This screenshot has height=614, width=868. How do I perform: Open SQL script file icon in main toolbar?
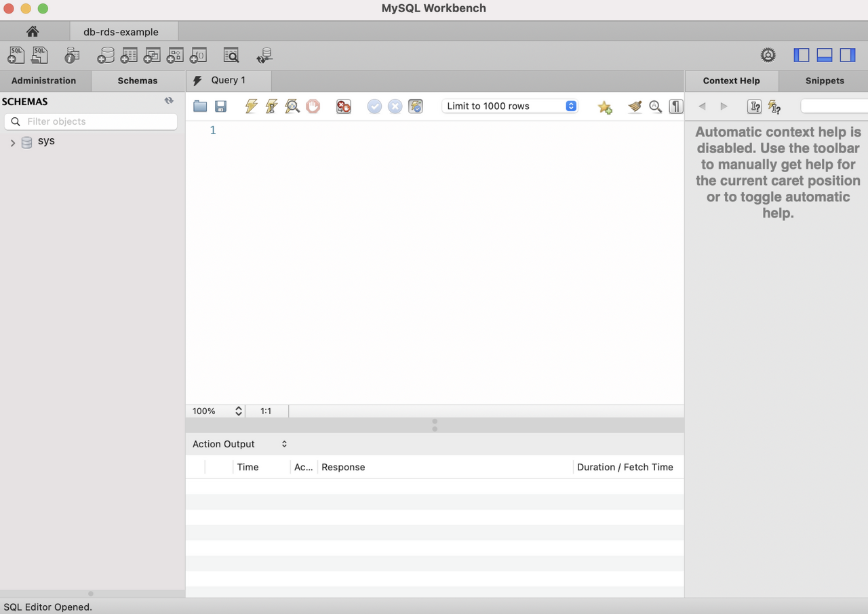point(39,56)
